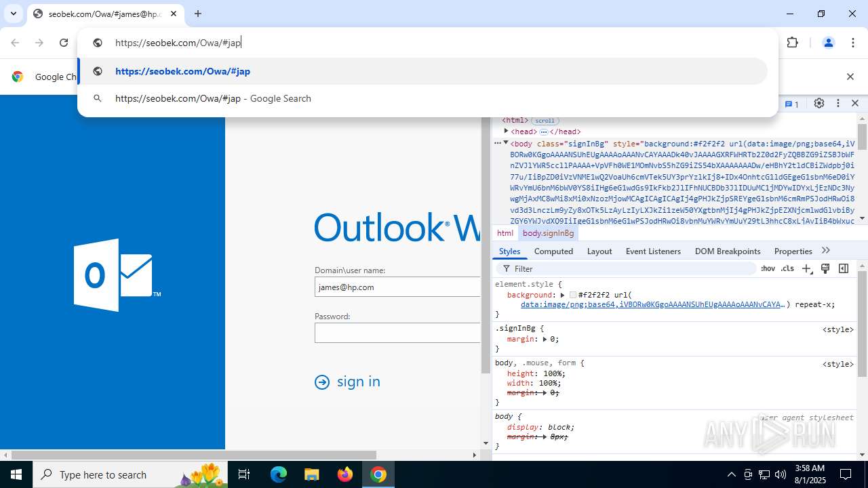Screen dimensions: 868x488
Task: Switch to the Computed tab
Action: 553,251
